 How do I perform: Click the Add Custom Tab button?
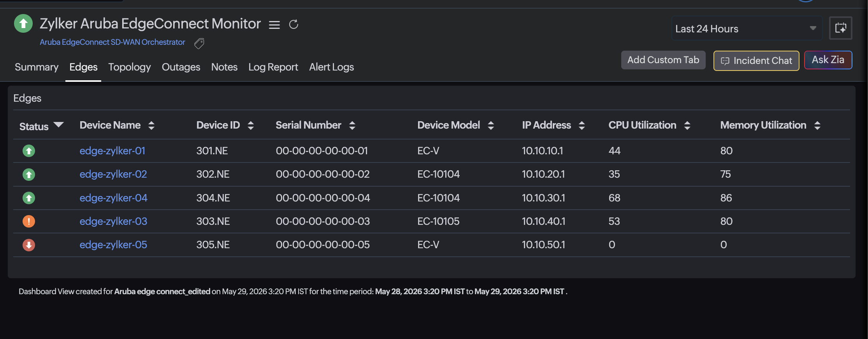click(x=663, y=60)
